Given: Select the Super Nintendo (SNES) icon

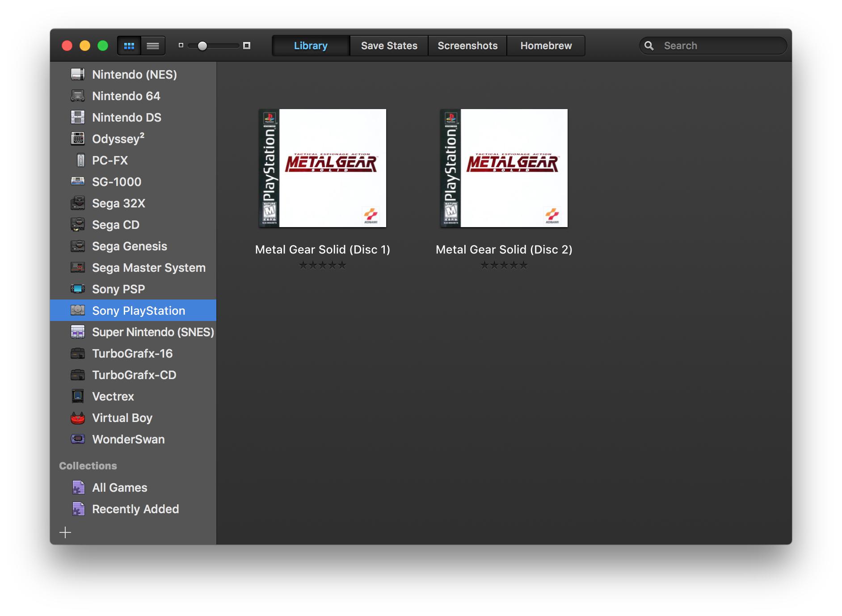Looking at the screenshot, I should [x=78, y=332].
